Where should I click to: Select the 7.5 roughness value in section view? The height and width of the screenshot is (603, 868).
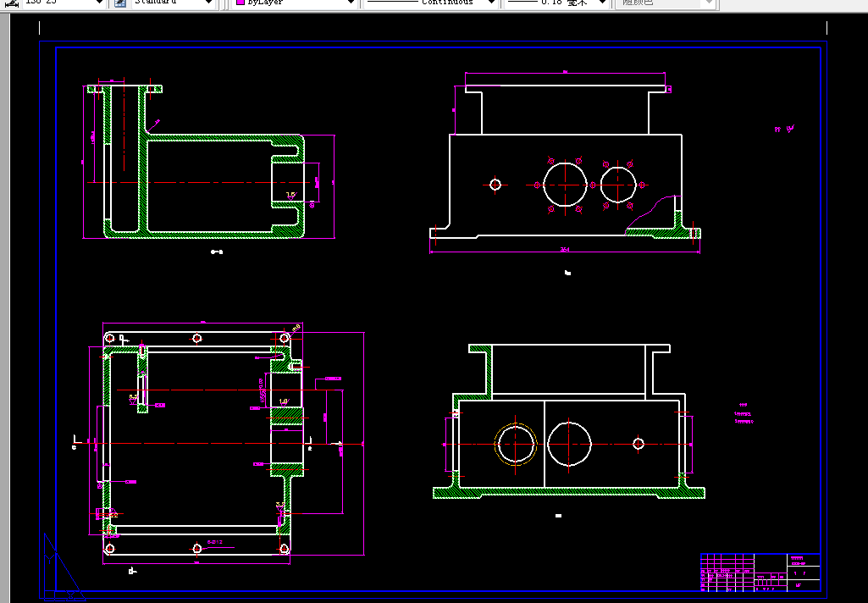click(x=290, y=195)
